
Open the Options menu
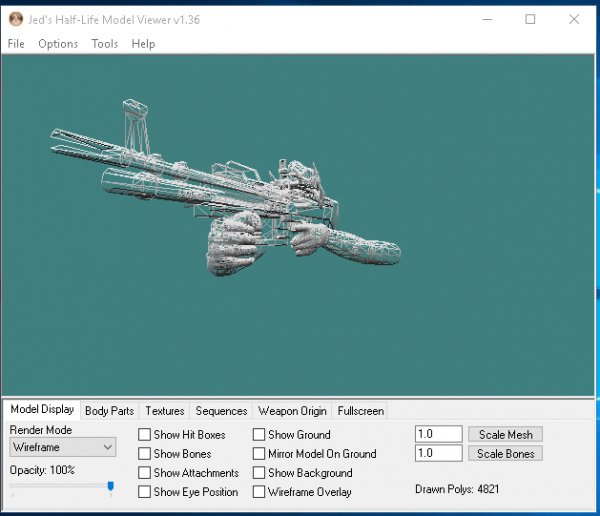pos(58,44)
